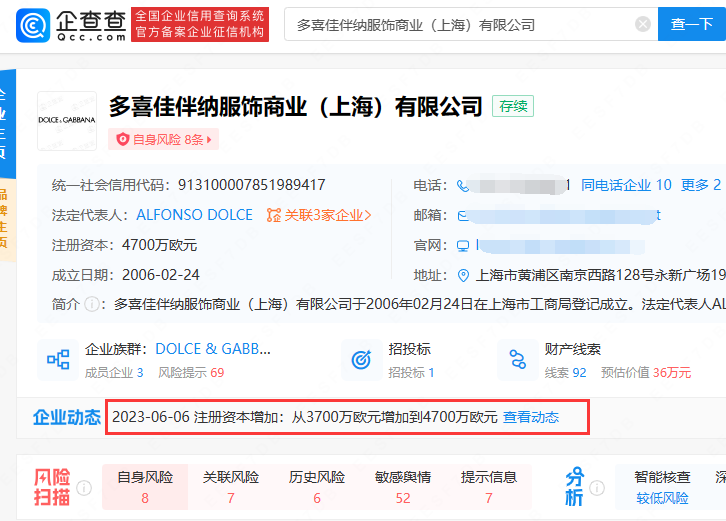726x521 pixels.
Task: Open 同电话企业 10 link
Action: (x=626, y=185)
